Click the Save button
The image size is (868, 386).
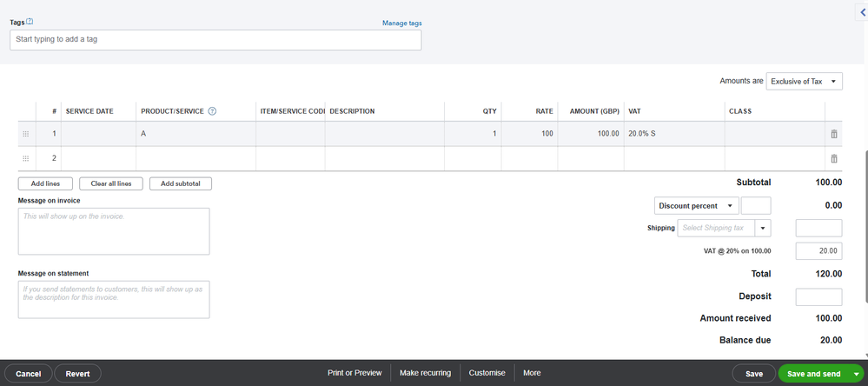(754, 374)
